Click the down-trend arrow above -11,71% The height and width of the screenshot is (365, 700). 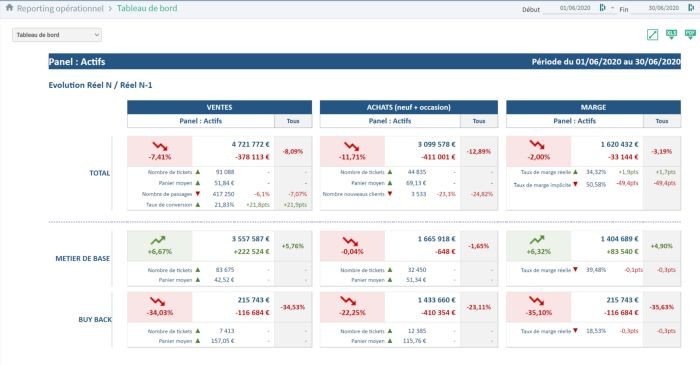point(352,146)
